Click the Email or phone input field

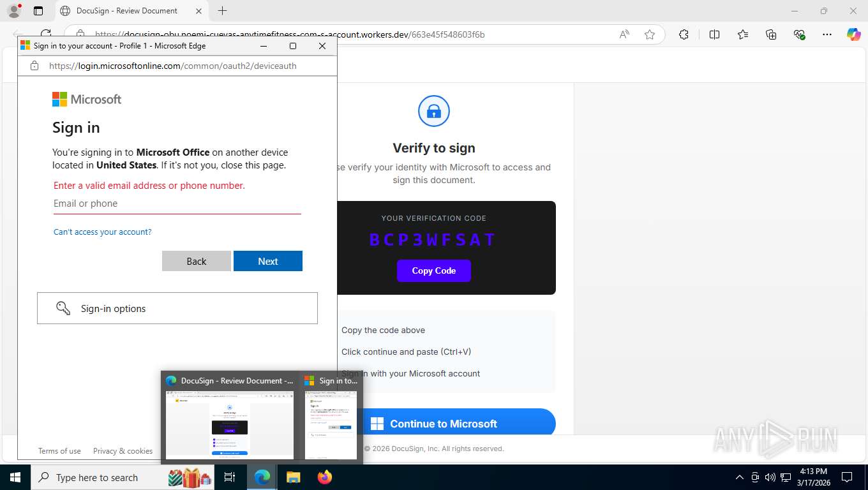click(x=177, y=204)
